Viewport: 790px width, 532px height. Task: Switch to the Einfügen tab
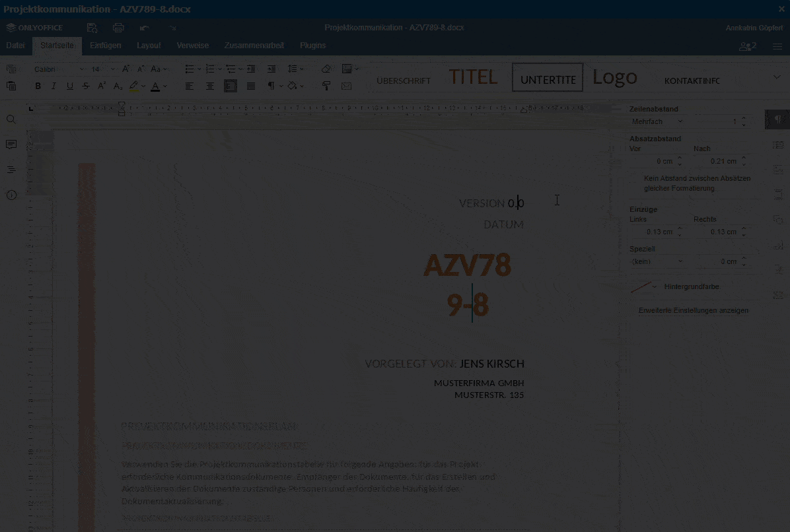106,46
